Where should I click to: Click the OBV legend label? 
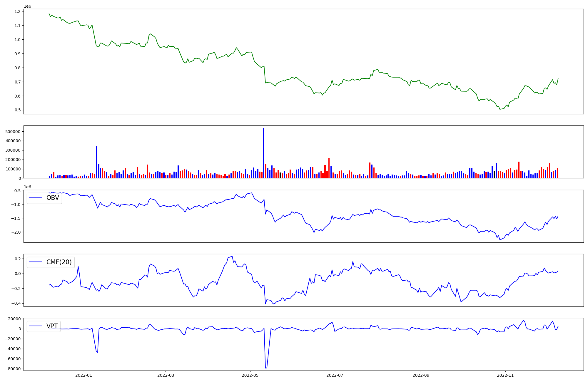point(53,198)
